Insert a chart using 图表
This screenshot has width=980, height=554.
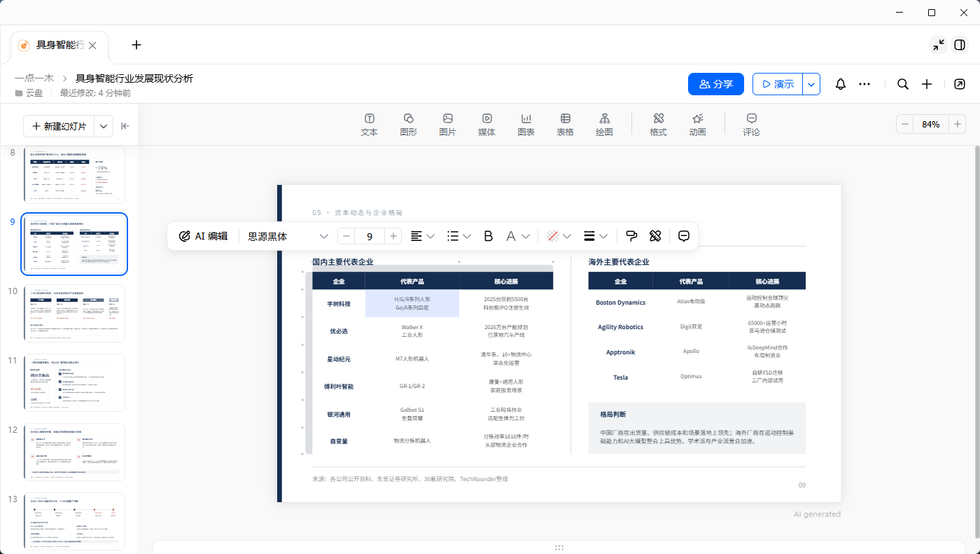point(526,125)
